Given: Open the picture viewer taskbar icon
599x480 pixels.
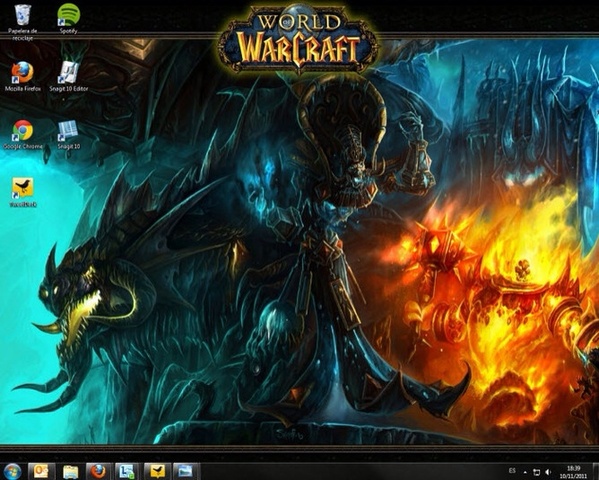Looking at the screenshot, I should (x=186, y=471).
